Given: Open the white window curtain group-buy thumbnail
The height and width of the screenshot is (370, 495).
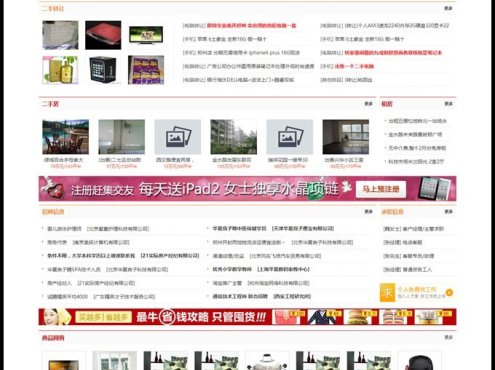Looking at the screenshot, I should coord(115,361).
